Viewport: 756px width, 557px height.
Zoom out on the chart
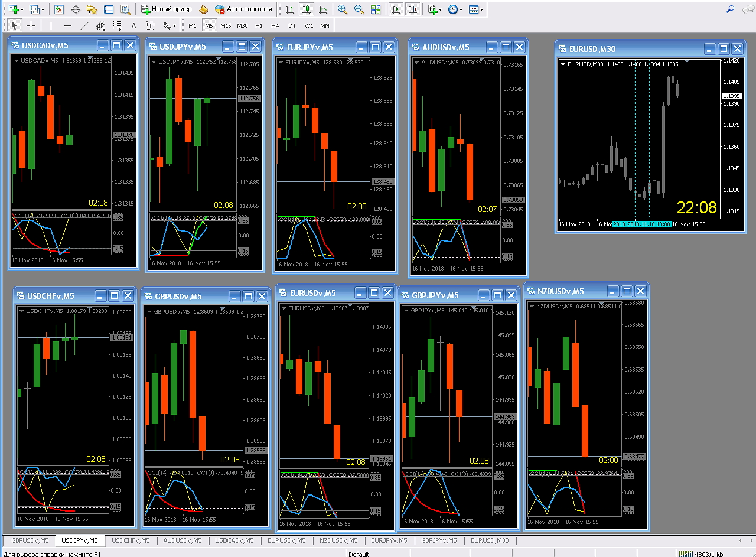click(x=359, y=9)
